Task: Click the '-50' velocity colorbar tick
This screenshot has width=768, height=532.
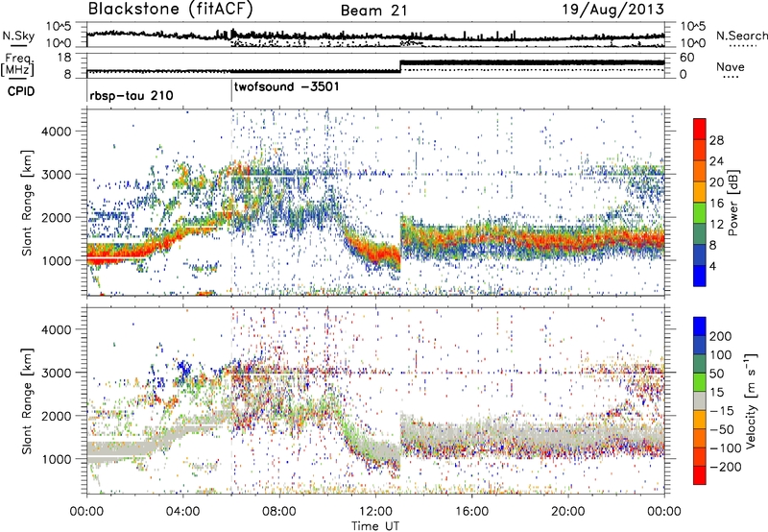Action: coord(722,429)
